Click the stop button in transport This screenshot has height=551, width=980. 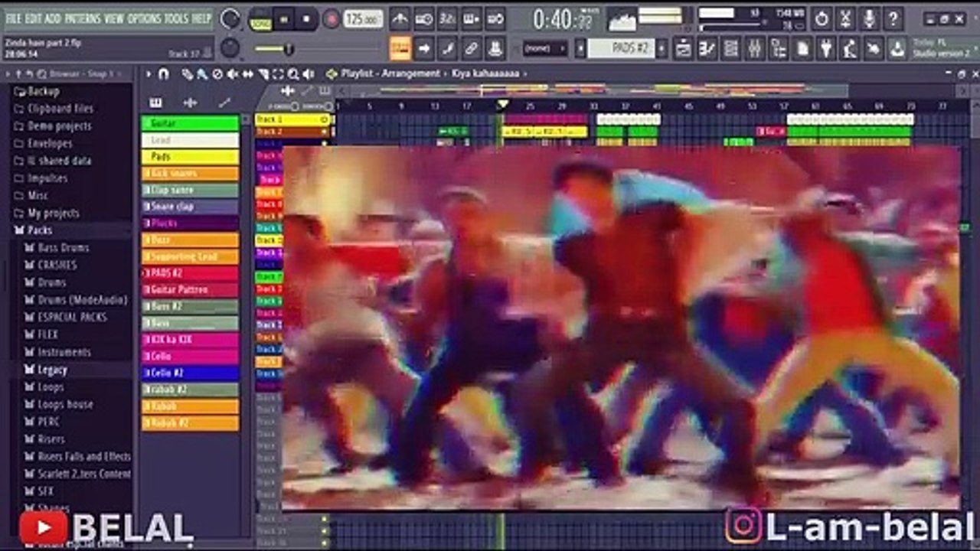point(306,19)
